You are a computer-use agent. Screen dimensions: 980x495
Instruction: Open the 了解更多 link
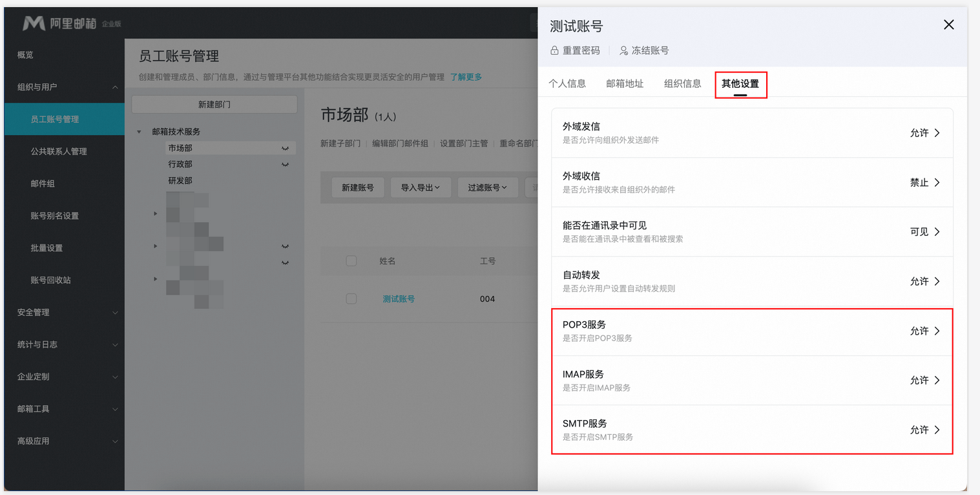click(x=466, y=77)
